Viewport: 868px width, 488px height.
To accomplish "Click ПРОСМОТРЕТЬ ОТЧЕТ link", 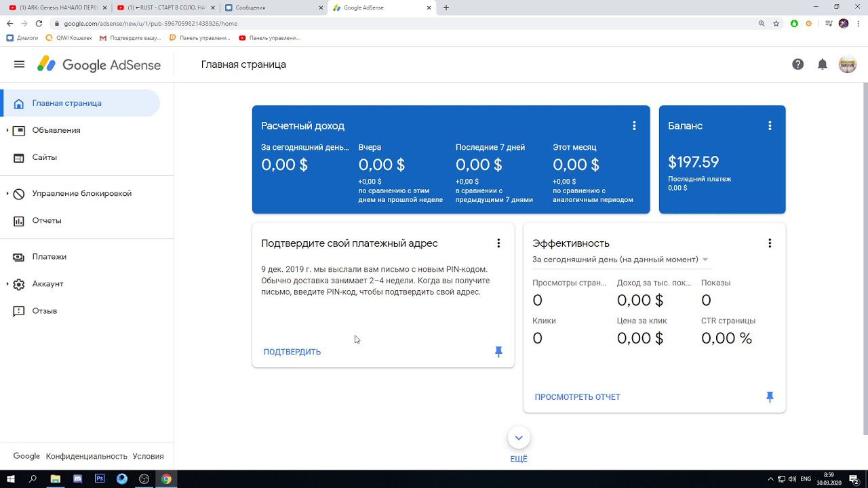I will (x=578, y=397).
